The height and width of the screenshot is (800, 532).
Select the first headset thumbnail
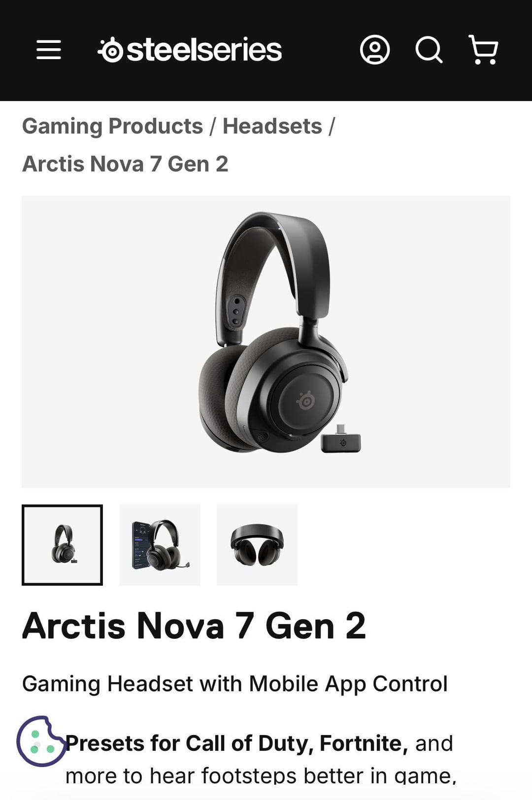(62, 545)
